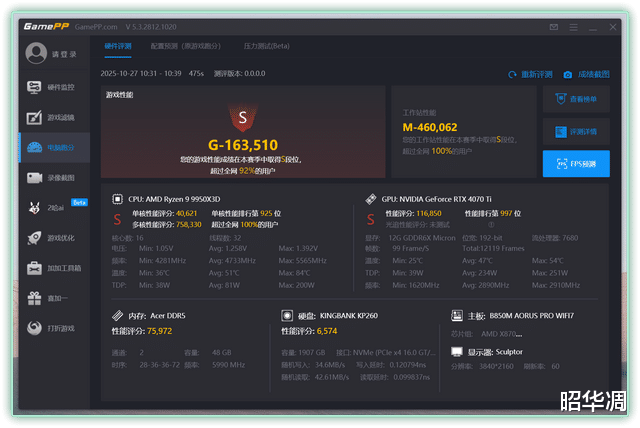Click the blue FPS预测 button
This screenshot has width=640, height=428.
tap(576, 164)
